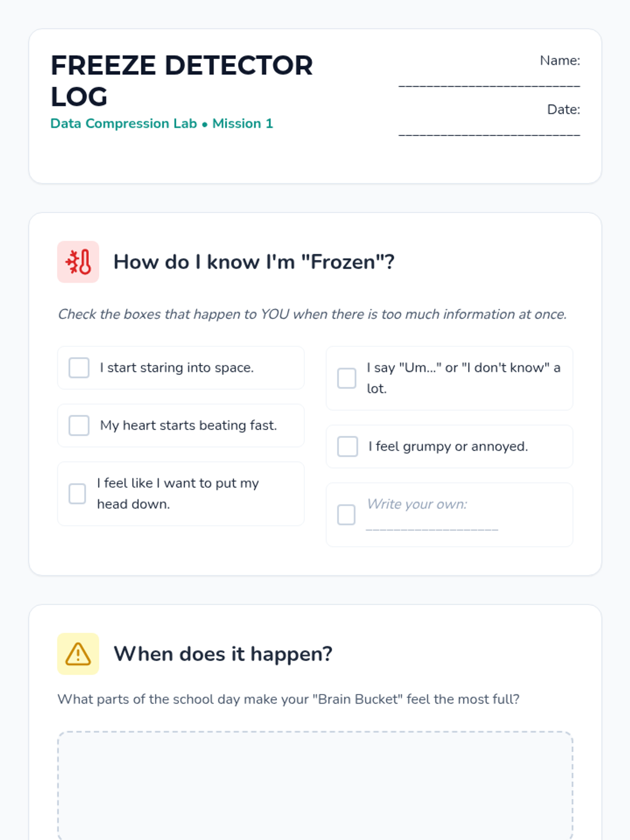The image size is (630, 840).
Task: Click the "Data Compression Lab • Mission 1" subtitle
Action: pyautogui.click(x=162, y=123)
